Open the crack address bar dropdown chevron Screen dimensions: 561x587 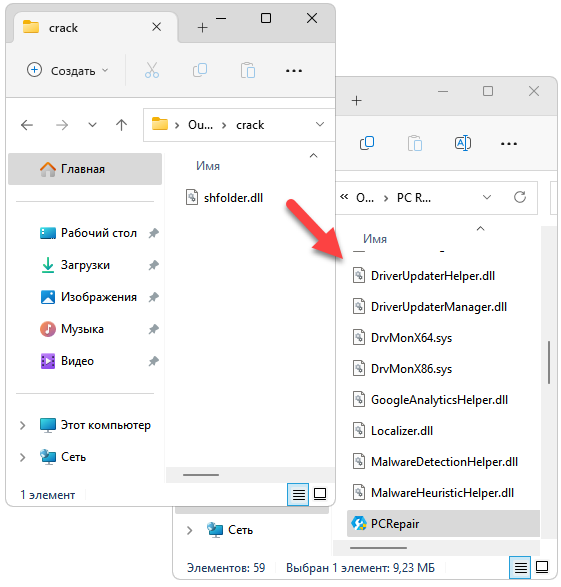(320, 124)
